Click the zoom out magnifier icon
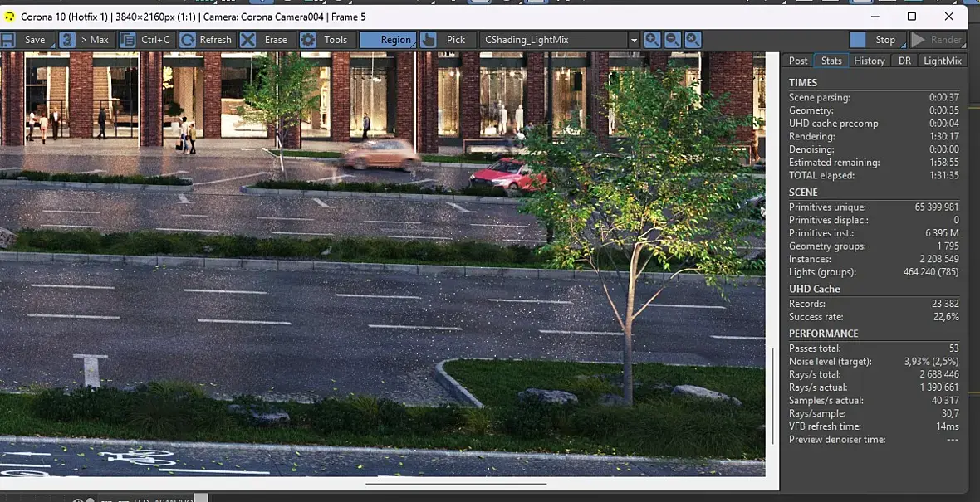 click(x=673, y=40)
